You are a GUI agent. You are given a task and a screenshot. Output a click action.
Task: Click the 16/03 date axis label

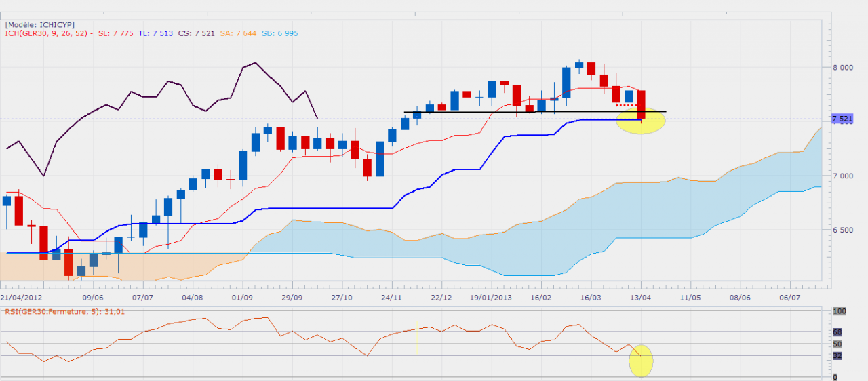591,297
